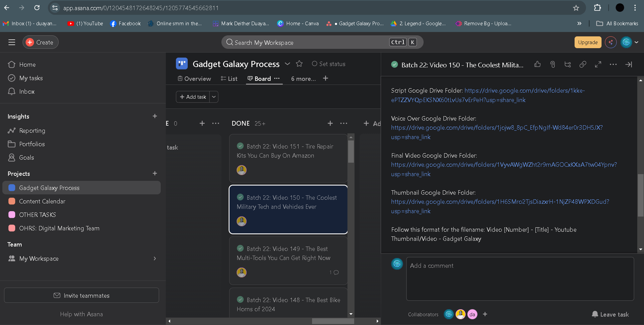Click Set status for the project
This screenshot has width=644, height=325.
[329, 64]
